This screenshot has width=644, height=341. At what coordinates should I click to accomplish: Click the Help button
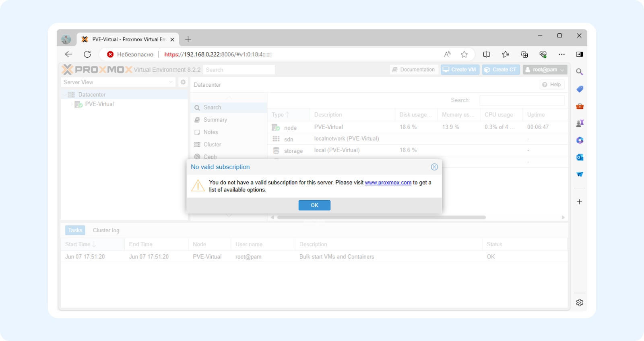point(552,85)
